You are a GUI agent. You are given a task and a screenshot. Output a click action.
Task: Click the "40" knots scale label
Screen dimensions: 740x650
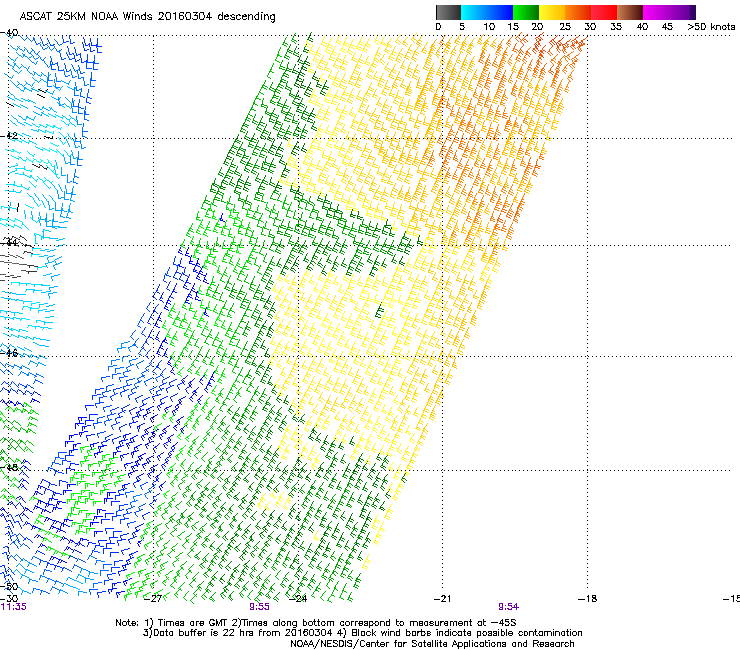pos(642,27)
